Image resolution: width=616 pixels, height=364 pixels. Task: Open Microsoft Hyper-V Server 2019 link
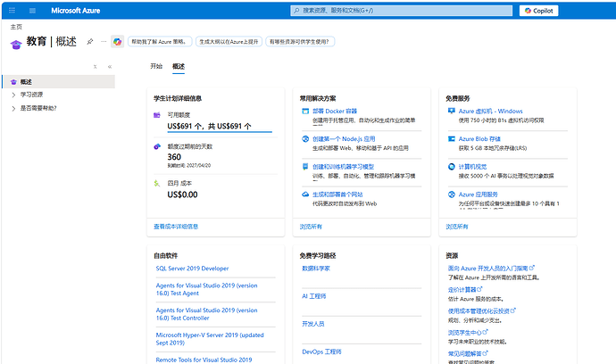[x=210, y=339]
